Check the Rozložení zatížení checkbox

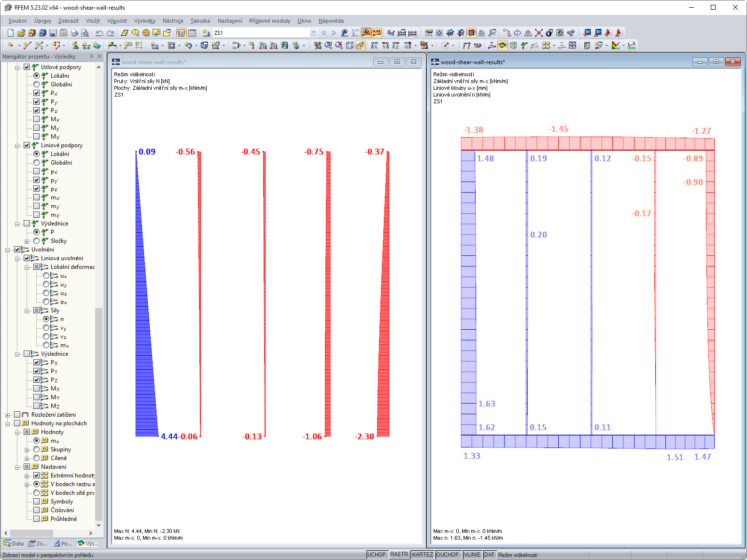pos(17,415)
